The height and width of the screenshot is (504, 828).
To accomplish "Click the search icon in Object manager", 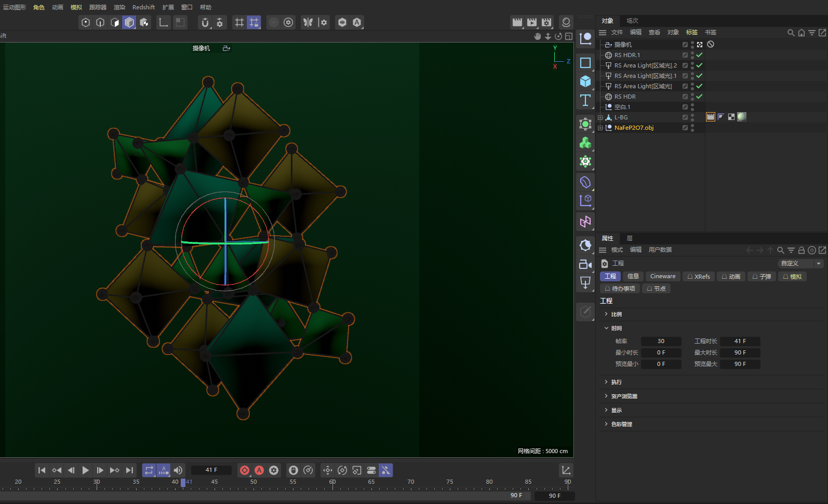I will pyautogui.click(x=791, y=33).
